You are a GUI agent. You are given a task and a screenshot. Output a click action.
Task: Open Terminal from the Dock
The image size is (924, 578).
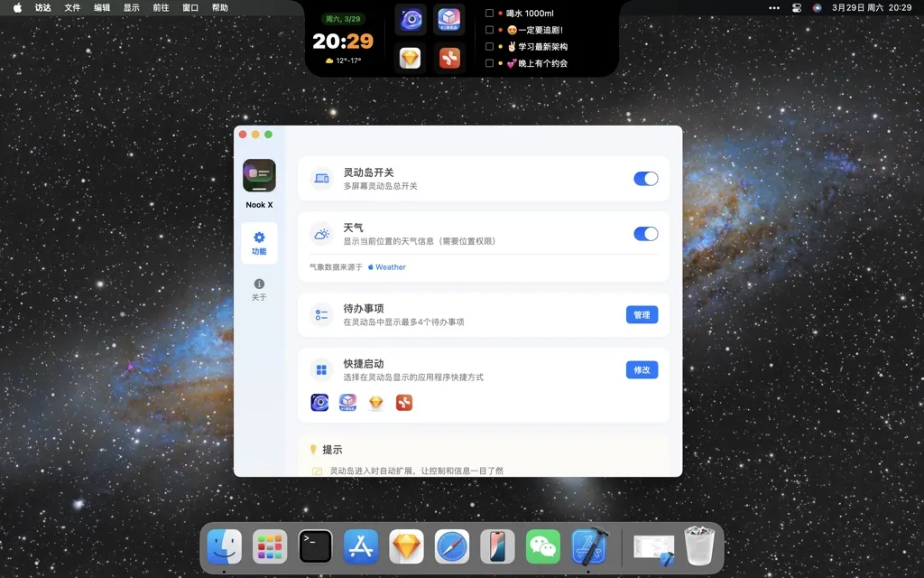[315, 546]
